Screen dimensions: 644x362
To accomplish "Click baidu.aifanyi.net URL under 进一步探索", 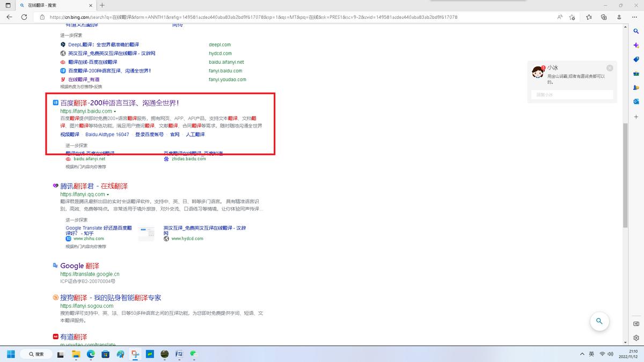I will pos(89,159).
